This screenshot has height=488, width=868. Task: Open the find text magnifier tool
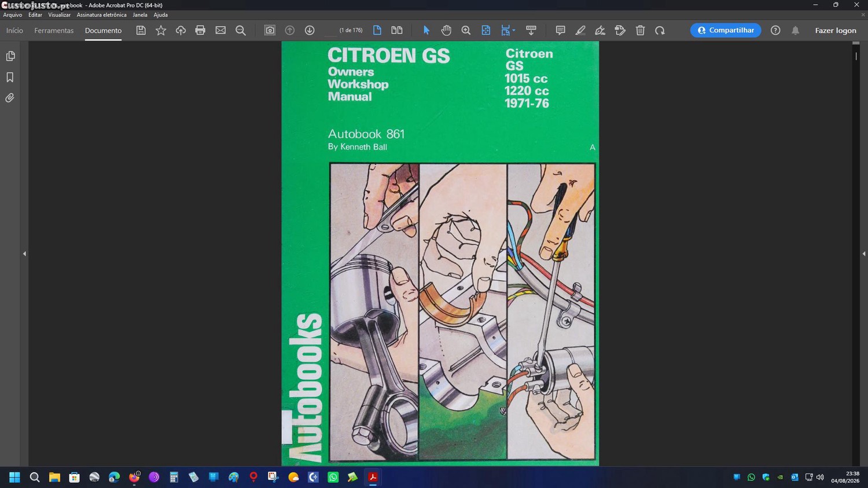pos(241,30)
